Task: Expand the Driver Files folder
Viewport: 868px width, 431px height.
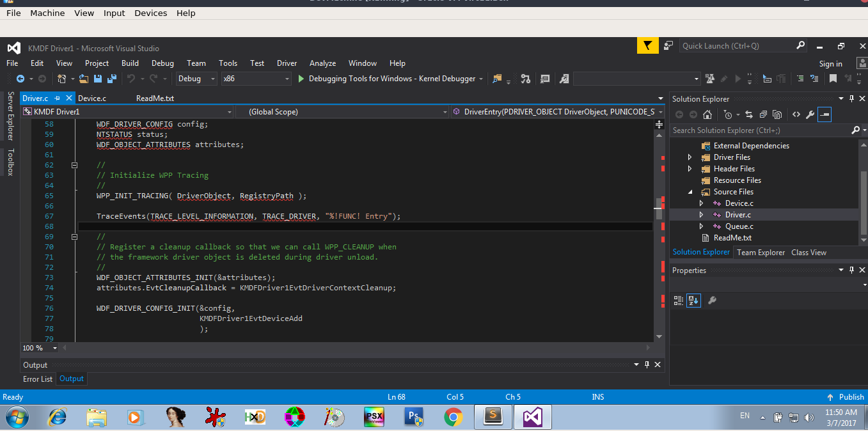Action: coord(690,157)
